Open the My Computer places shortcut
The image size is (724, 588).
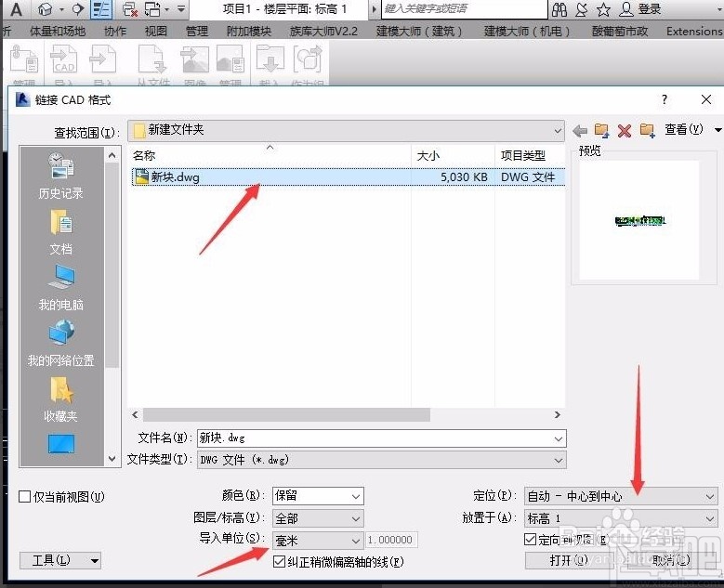click(61, 288)
